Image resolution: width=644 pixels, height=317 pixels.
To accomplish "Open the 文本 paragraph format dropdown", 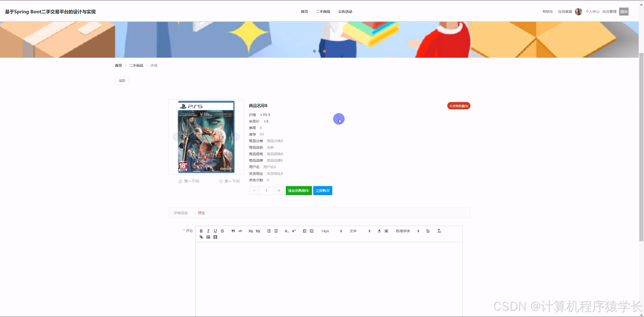I will pos(357,231).
